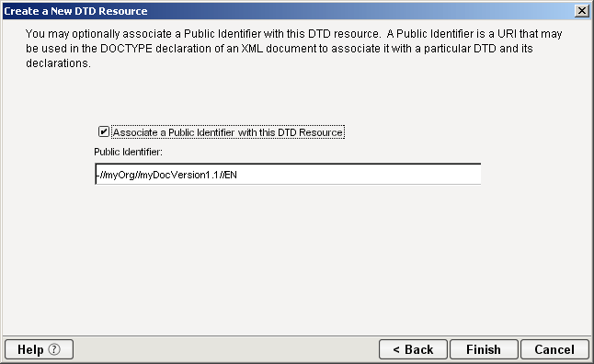Focus the Public Identifier text field
This screenshot has height=364, width=594.
(288, 175)
